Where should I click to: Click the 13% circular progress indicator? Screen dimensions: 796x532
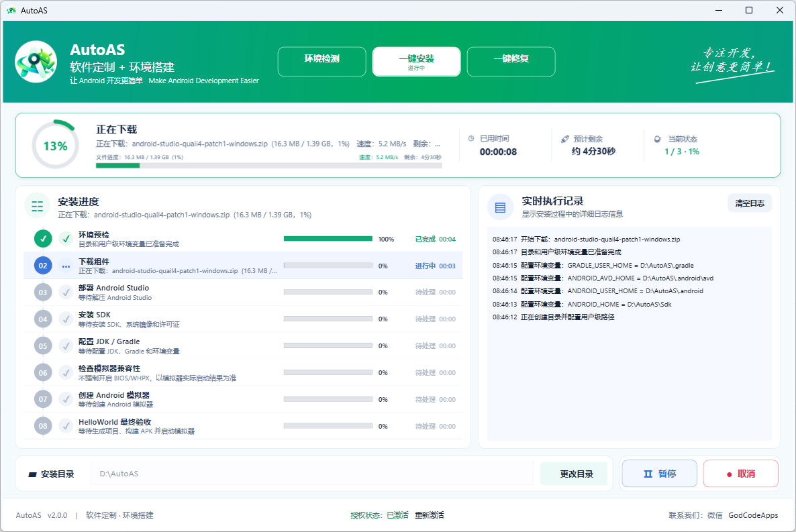click(x=55, y=146)
